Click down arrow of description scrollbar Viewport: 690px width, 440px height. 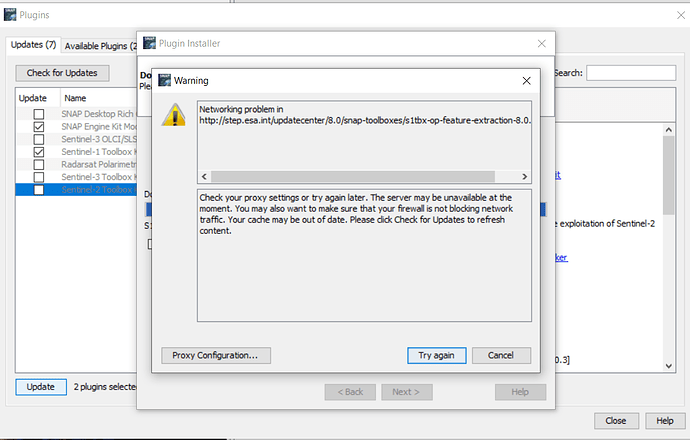[x=669, y=366]
